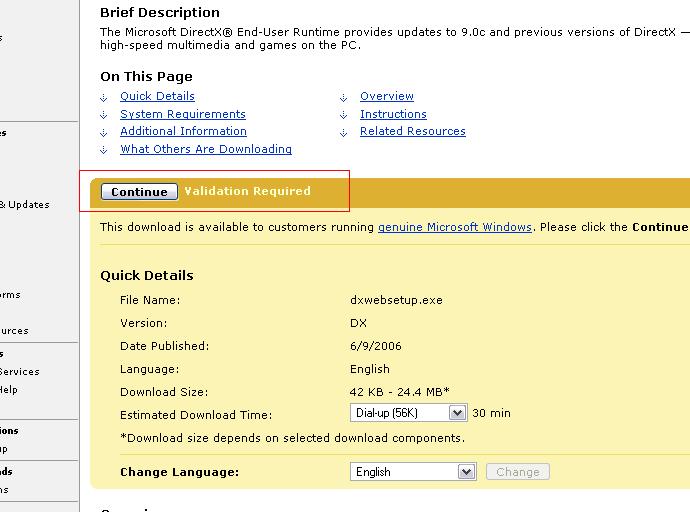Follow the genuine Microsoft Windows link

455,227
